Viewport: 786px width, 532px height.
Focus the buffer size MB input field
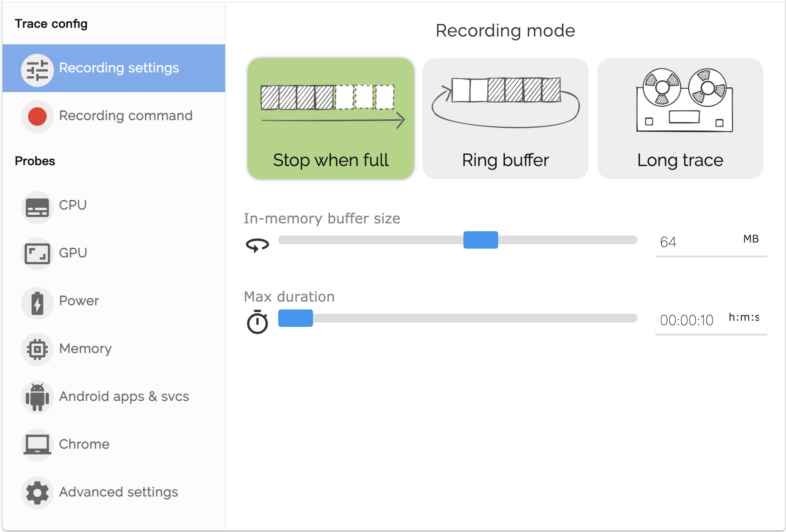[x=711, y=242]
